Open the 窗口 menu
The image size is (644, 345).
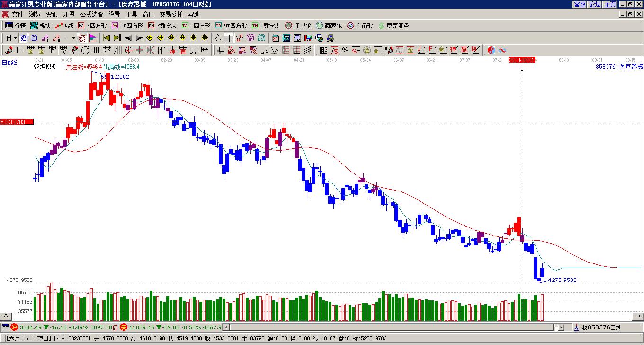148,14
